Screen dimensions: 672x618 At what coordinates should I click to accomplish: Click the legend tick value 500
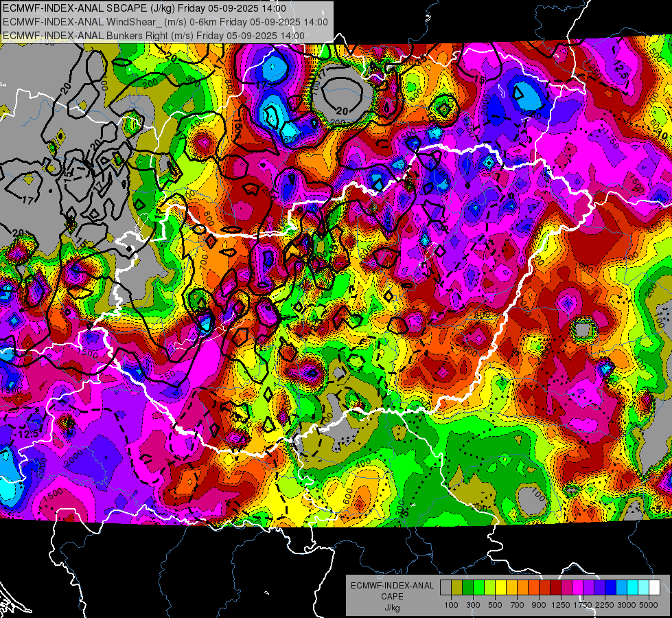[x=495, y=605]
